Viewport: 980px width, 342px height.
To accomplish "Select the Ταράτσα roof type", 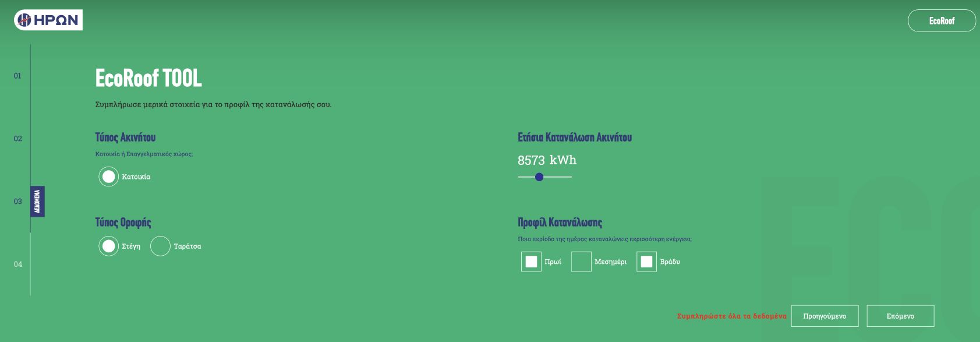I will (160, 246).
